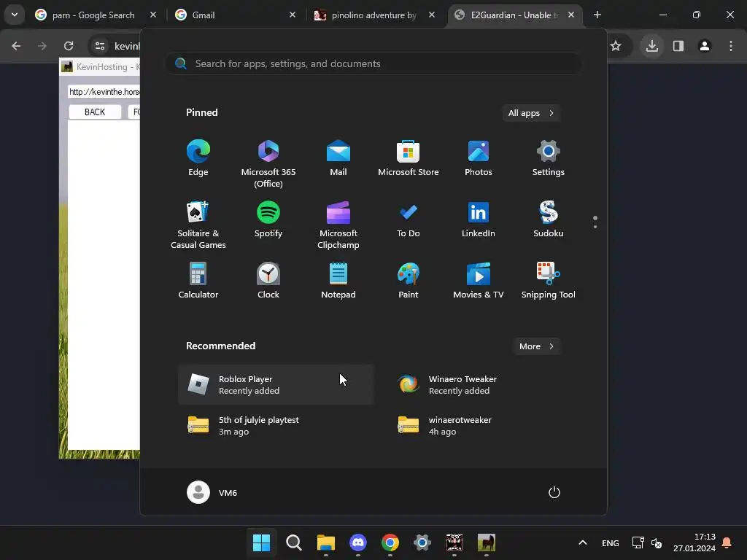Open the muted volume tray icon
Viewport: 747px width, 560px height.
657,542
